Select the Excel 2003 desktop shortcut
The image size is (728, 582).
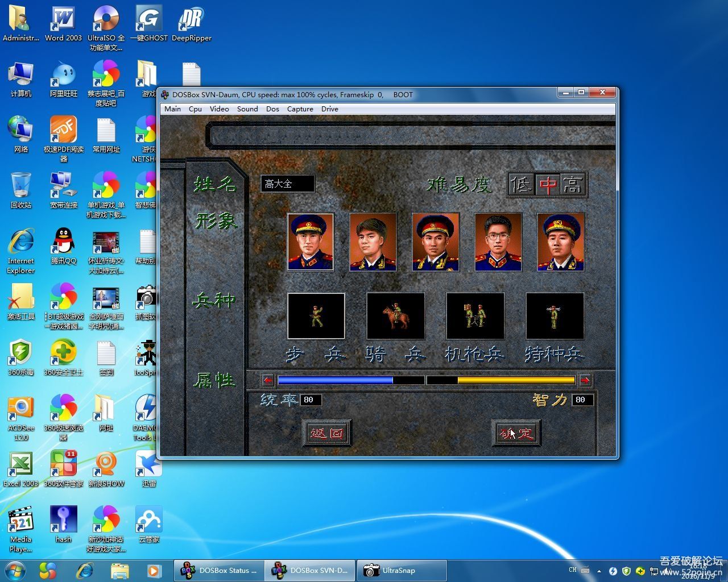coord(21,469)
